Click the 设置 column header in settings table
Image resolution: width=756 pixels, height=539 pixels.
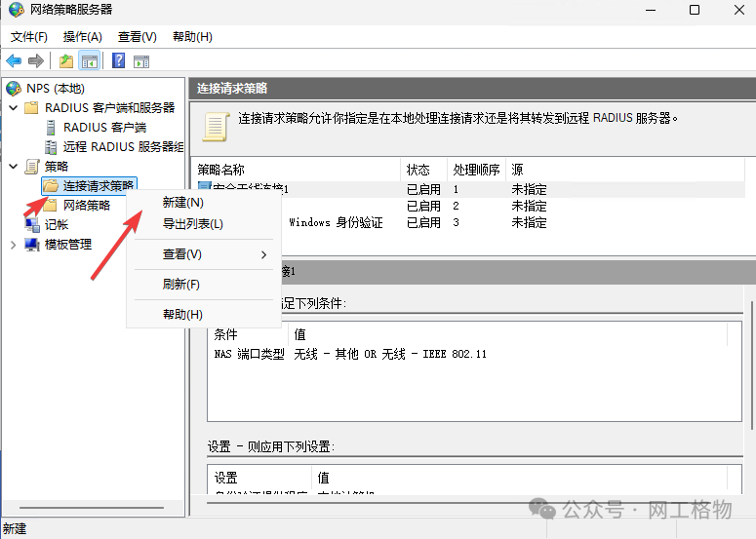(260, 478)
